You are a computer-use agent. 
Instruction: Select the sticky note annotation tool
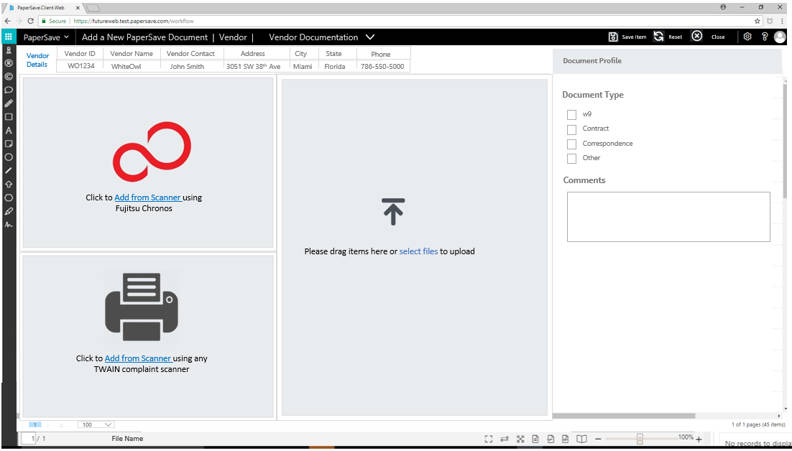[x=9, y=144]
